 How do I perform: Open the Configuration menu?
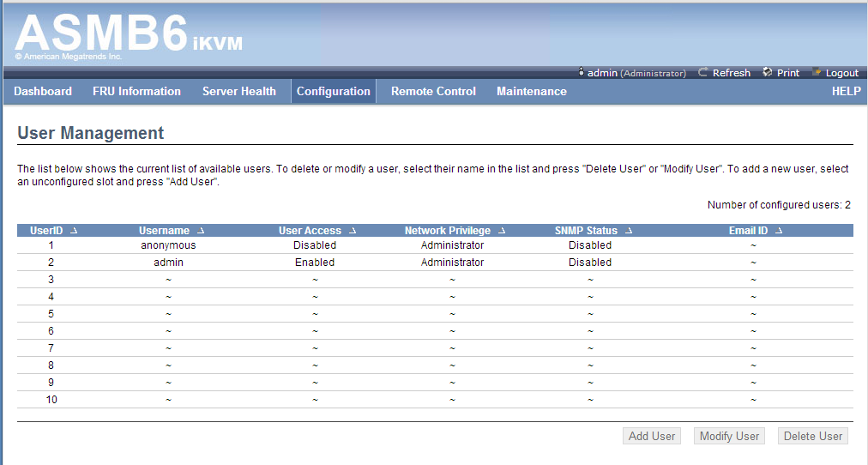334,91
